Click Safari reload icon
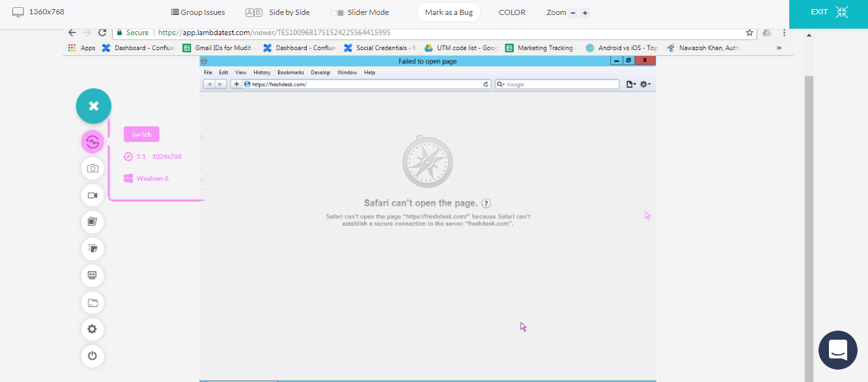 (486, 84)
